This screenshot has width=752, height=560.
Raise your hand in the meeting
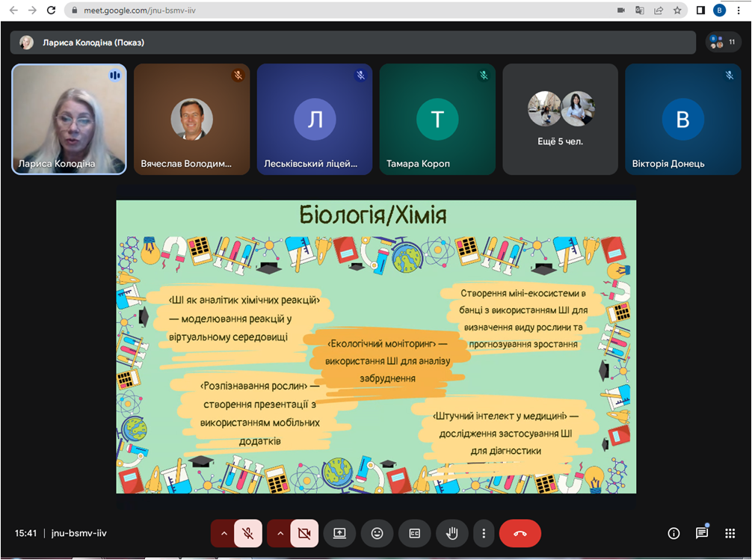pos(452,533)
